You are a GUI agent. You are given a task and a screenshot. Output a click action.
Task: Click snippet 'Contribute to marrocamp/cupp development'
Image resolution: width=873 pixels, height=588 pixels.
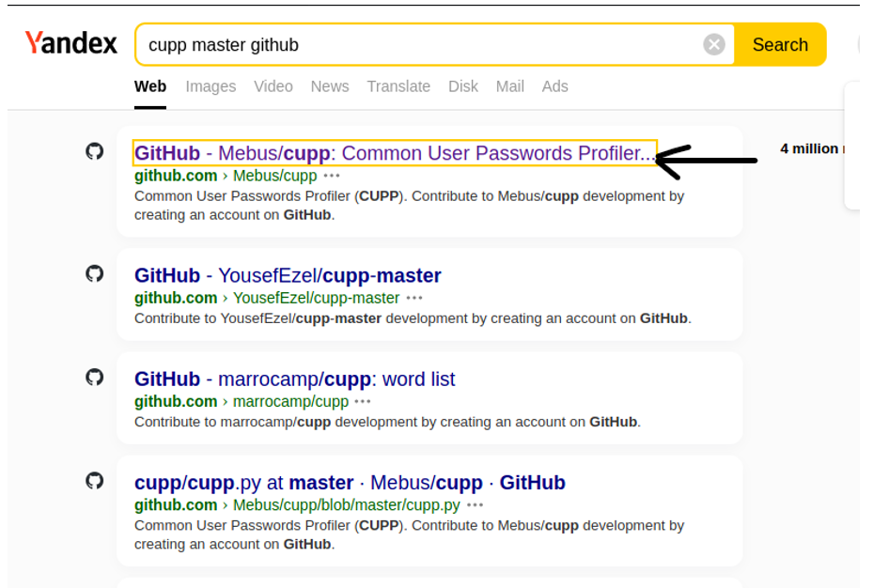click(387, 422)
